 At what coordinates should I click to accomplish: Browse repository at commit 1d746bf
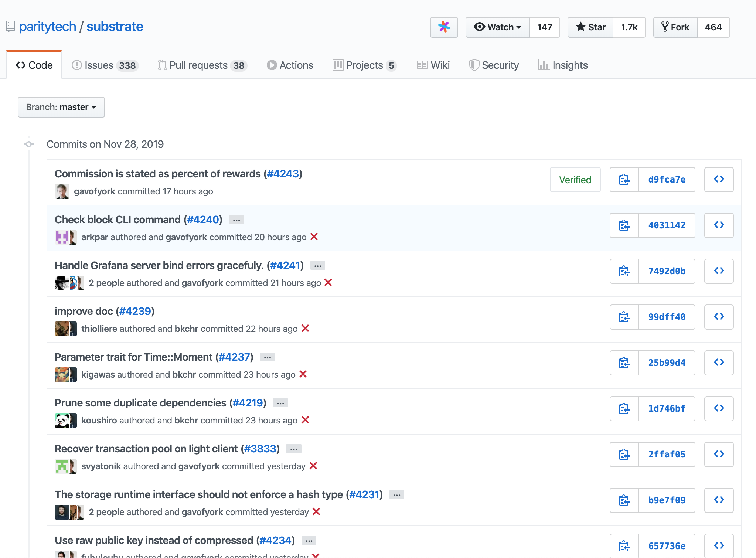click(x=719, y=409)
